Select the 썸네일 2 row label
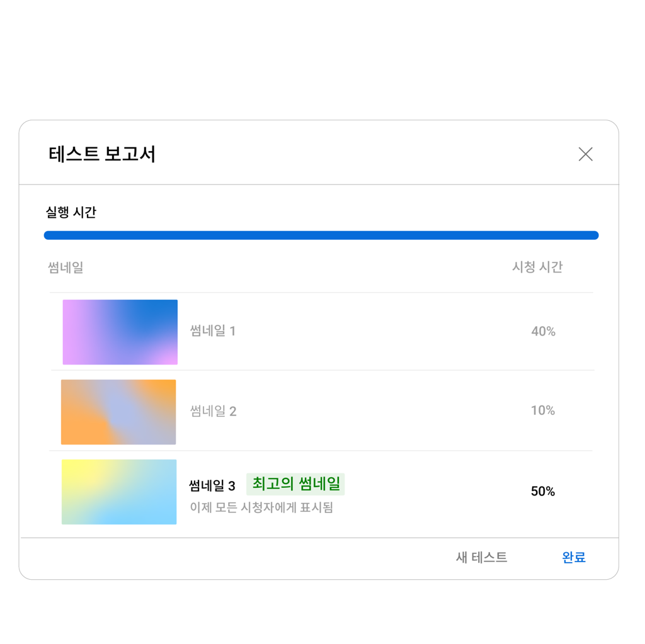645x644 pixels. click(213, 410)
